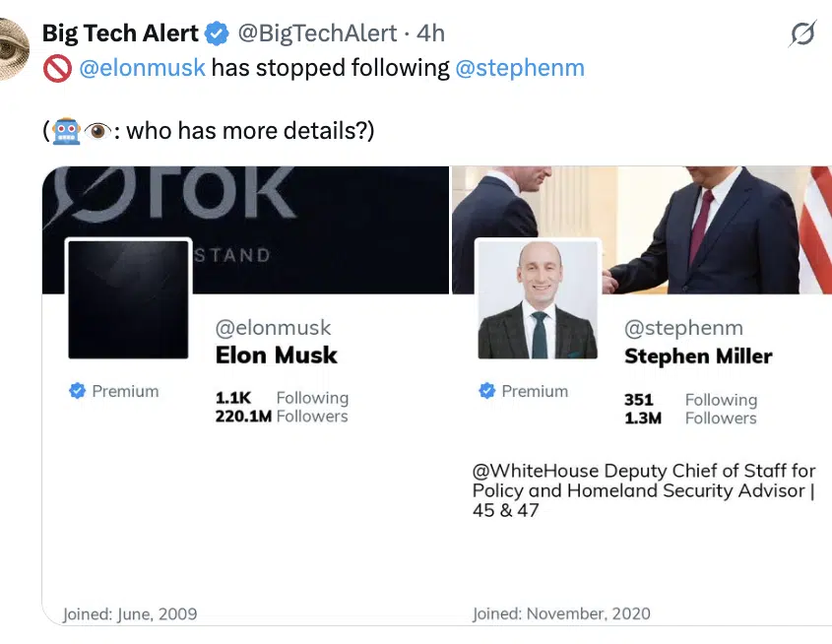Click the robot emoji in the tweet
832x644 pixels.
coord(67,130)
